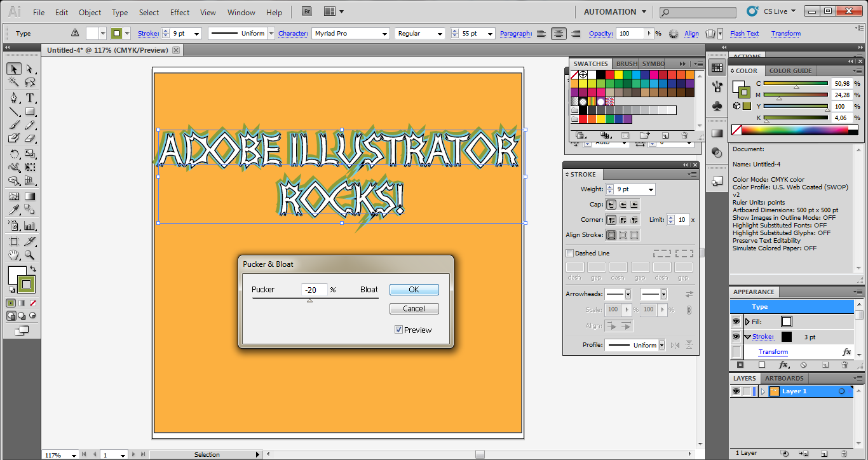Click the Pucker & Bloat slider handle
This screenshot has height=460, width=868.
tap(309, 300)
